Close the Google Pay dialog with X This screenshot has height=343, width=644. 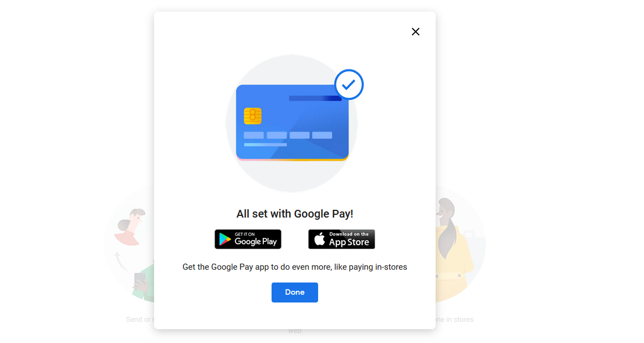click(415, 32)
